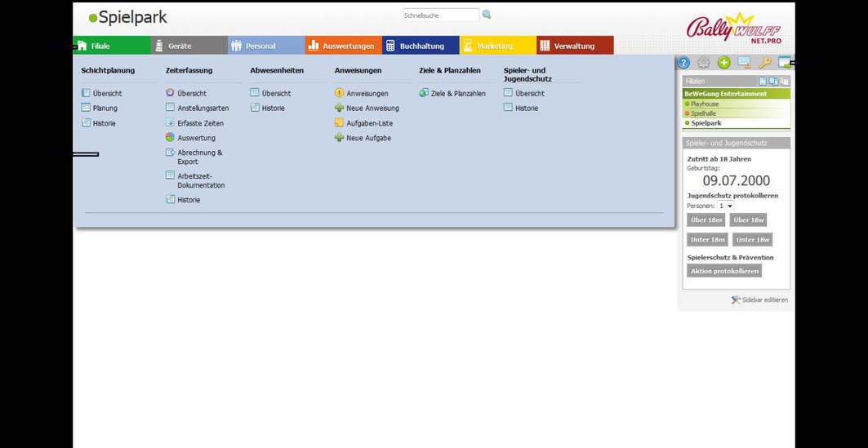
Task: Click the window logout icon beside key
Action: (785, 63)
